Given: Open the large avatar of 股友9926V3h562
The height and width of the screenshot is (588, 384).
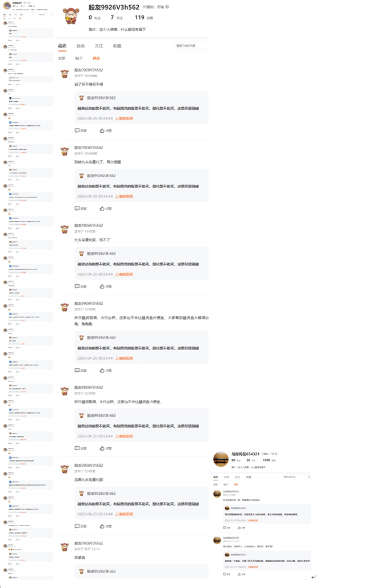Looking at the screenshot, I should coord(70,16).
